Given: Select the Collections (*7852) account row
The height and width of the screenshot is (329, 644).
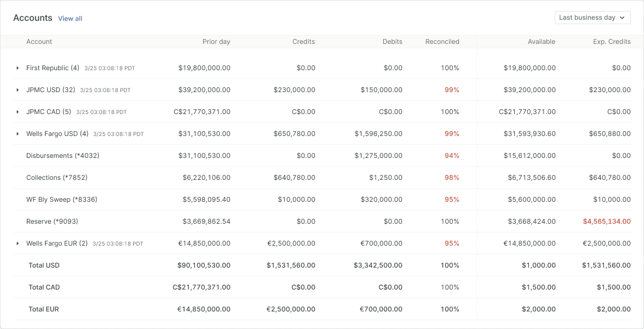Looking at the screenshot, I should pos(57,178).
